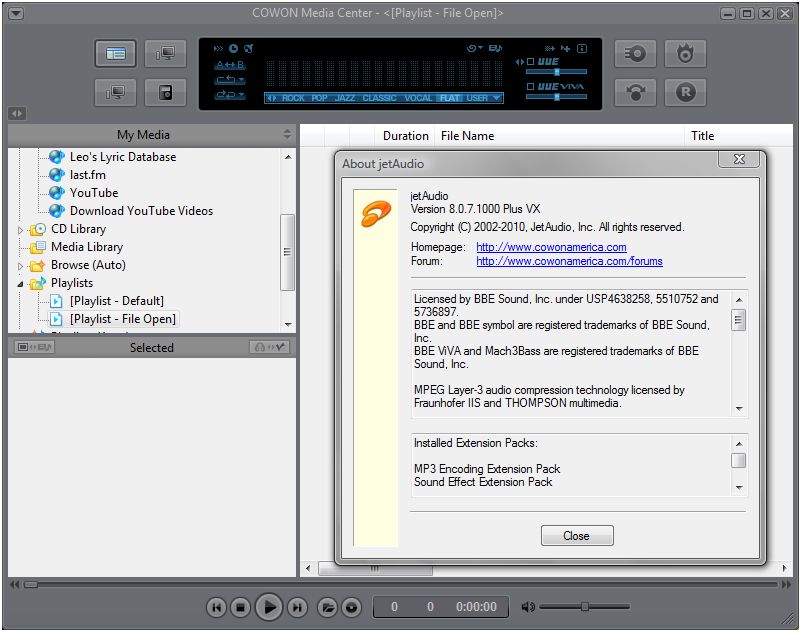Click the round R recording button

[685, 92]
